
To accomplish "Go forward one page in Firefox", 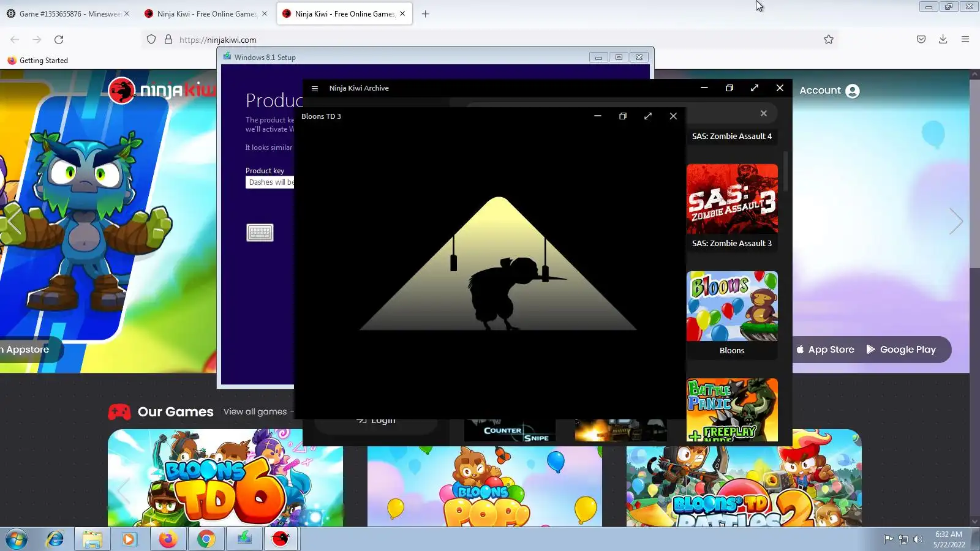I will pos(37,40).
